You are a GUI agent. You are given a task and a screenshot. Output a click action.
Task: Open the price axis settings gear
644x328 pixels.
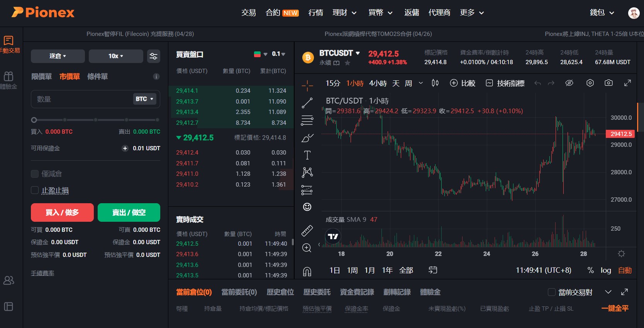coord(621,254)
